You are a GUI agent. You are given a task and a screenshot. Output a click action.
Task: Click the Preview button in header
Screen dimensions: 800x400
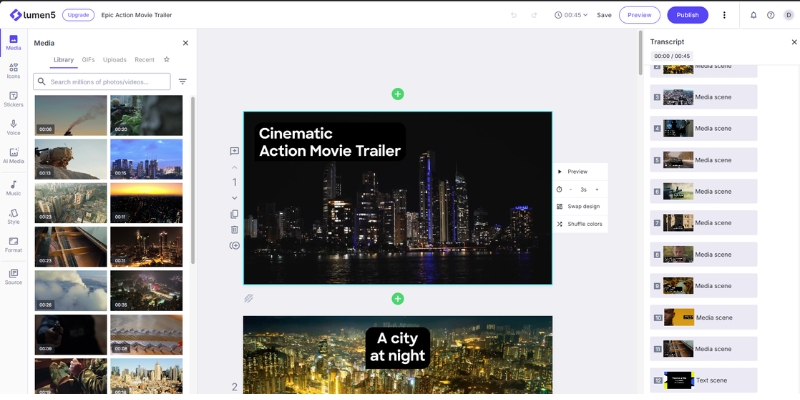coord(639,15)
